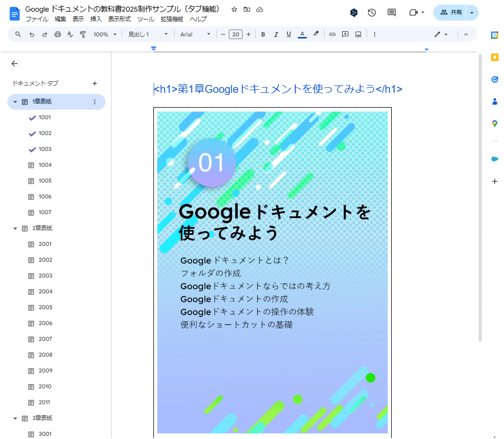Toggle bold formatting

[263, 34]
